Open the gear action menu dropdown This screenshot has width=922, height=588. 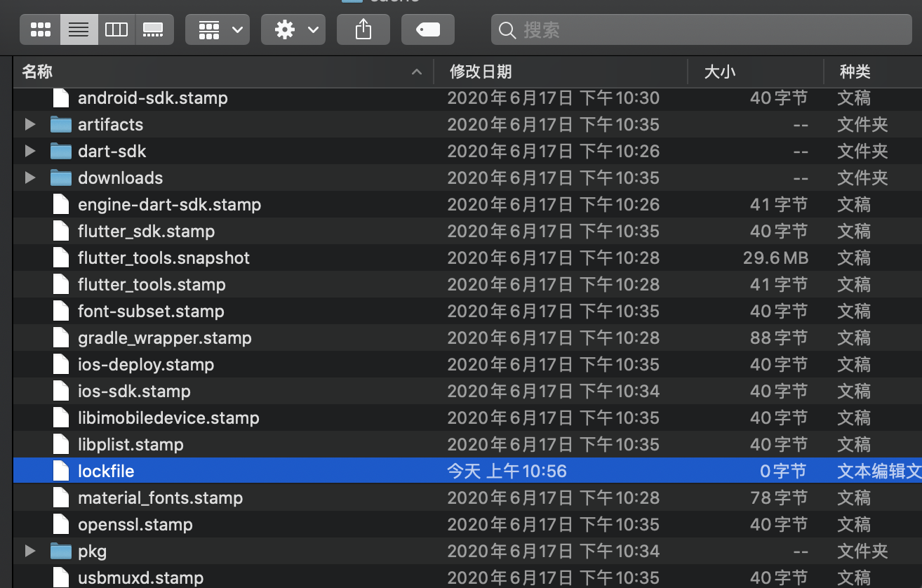coord(293,29)
